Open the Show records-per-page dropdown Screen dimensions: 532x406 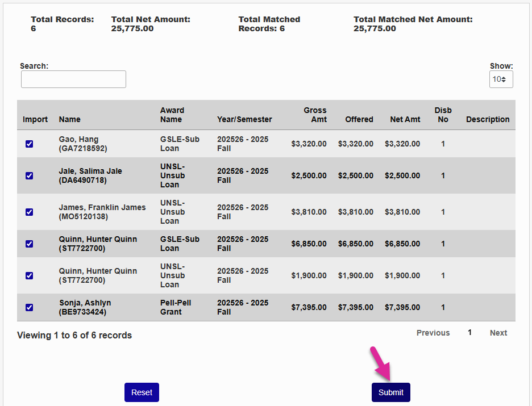[501, 79]
